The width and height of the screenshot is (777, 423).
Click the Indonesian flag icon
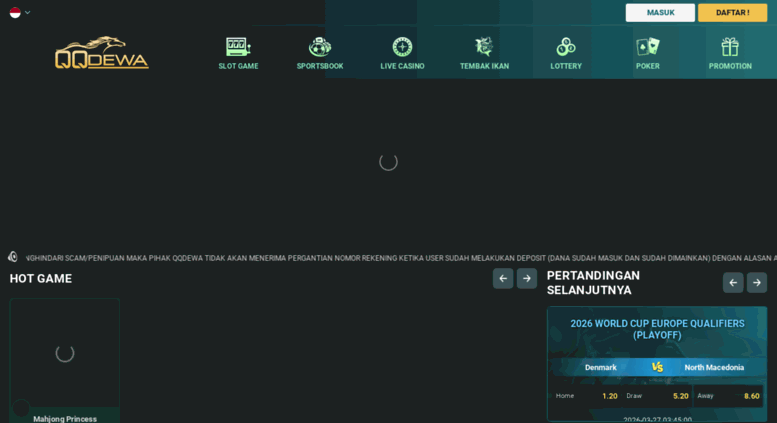(15, 12)
